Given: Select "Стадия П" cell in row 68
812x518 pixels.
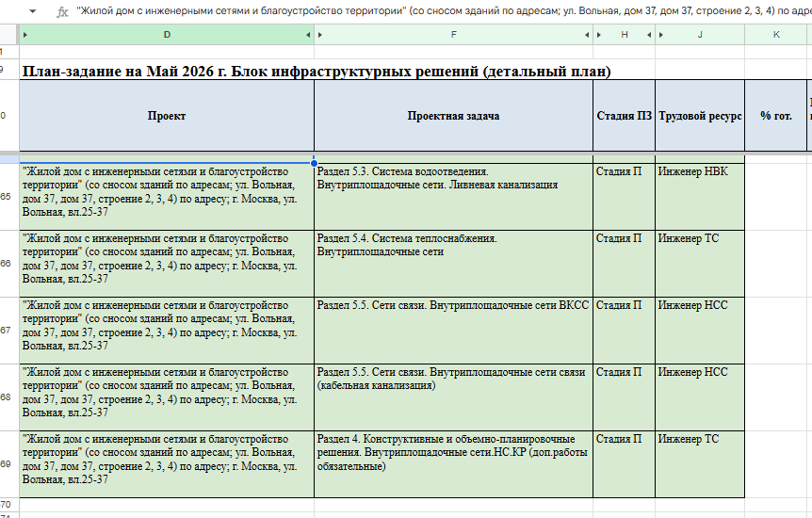Looking at the screenshot, I should [624, 397].
